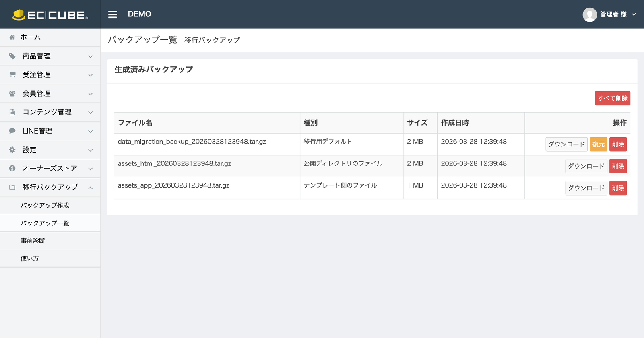The image size is (644, 338).
Task: Click the すべて削除 button
Action: (613, 98)
